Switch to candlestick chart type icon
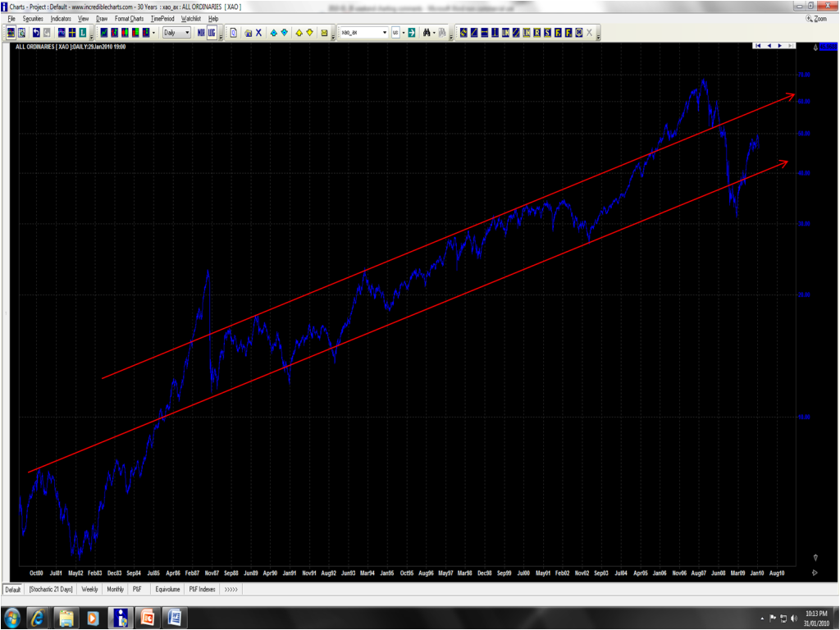 [x=125, y=33]
